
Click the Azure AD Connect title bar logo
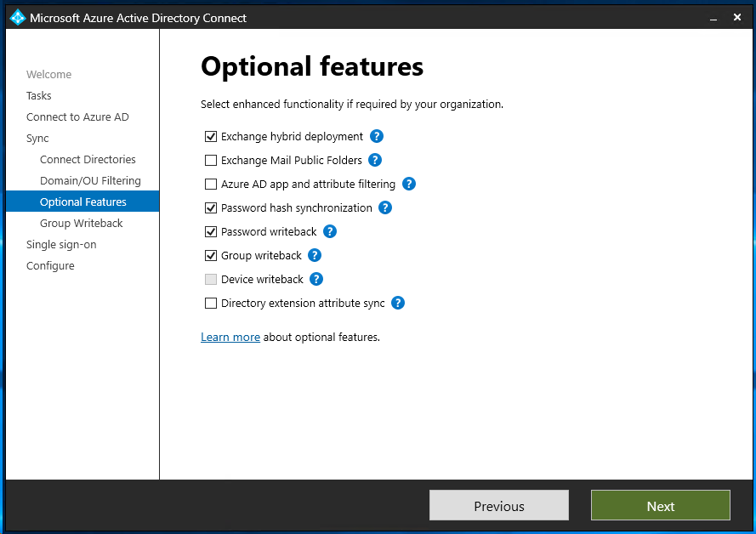click(18, 17)
